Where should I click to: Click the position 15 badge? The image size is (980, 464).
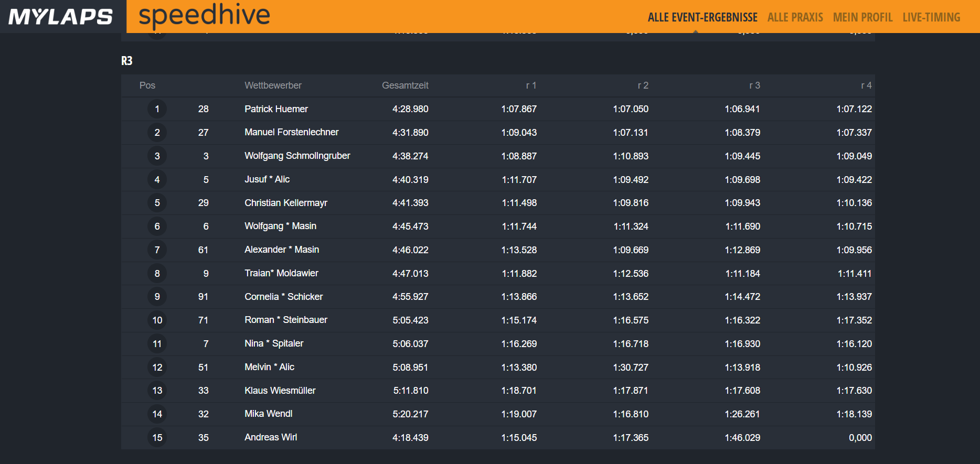click(x=157, y=438)
